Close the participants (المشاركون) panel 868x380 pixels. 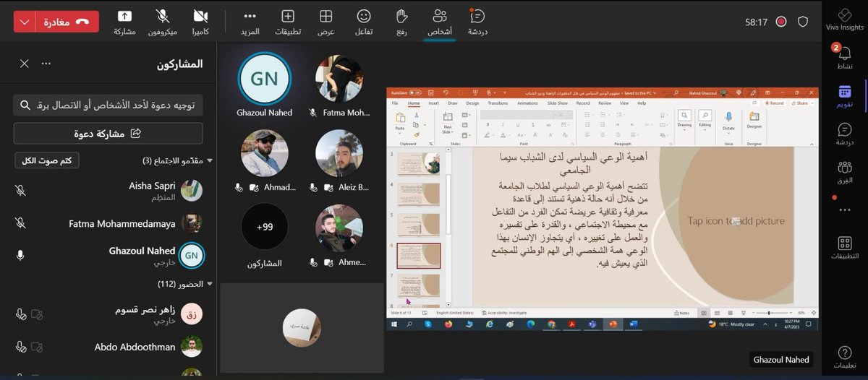25,64
